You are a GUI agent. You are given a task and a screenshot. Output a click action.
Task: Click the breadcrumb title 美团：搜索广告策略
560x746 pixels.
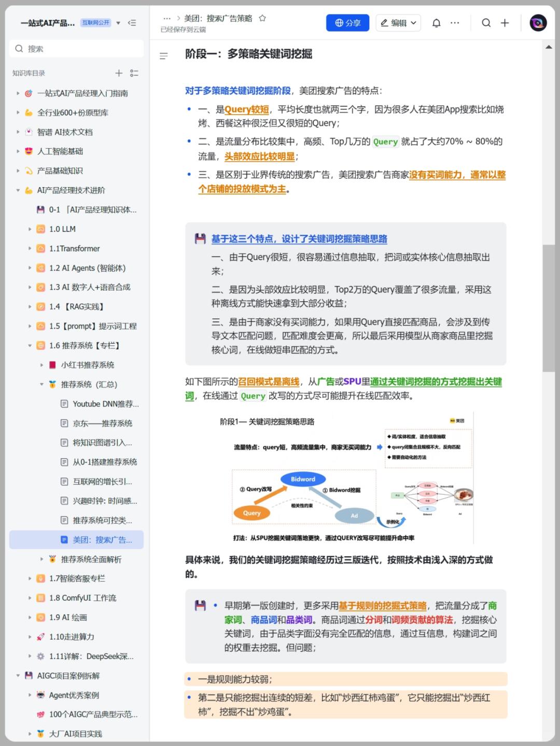(218, 18)
